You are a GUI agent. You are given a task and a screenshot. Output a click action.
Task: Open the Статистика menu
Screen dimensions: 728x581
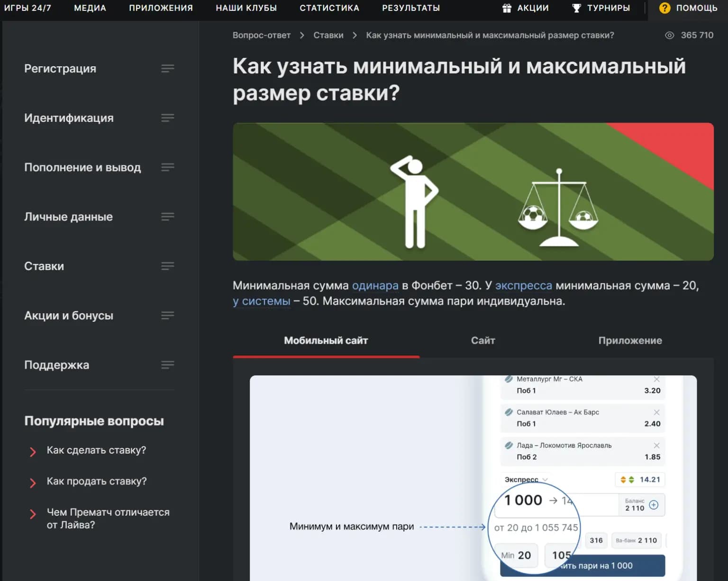329,8
